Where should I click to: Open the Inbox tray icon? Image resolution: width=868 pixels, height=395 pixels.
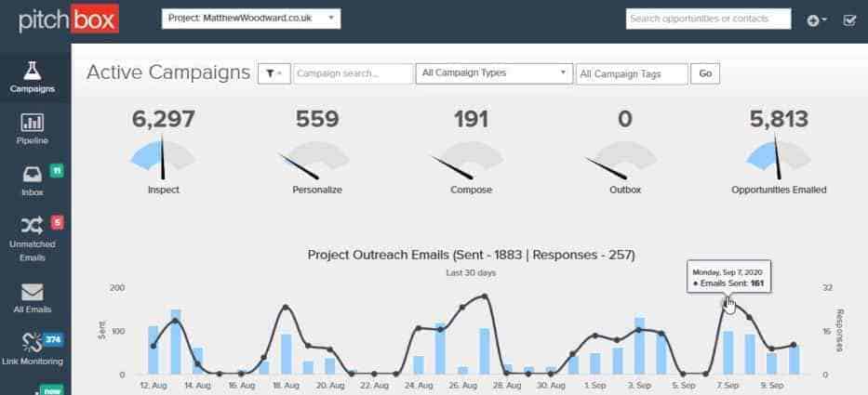(x=33, y=175)
